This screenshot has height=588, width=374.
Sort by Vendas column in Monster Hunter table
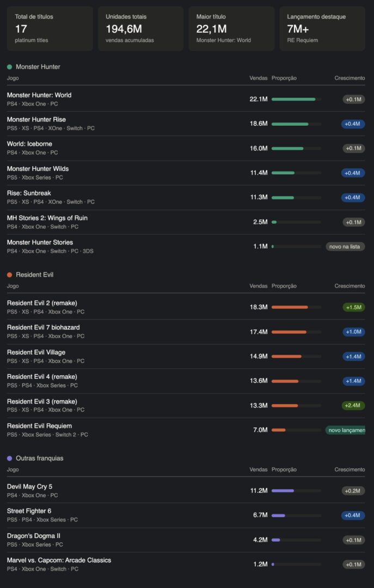click(x=259, y=78)
